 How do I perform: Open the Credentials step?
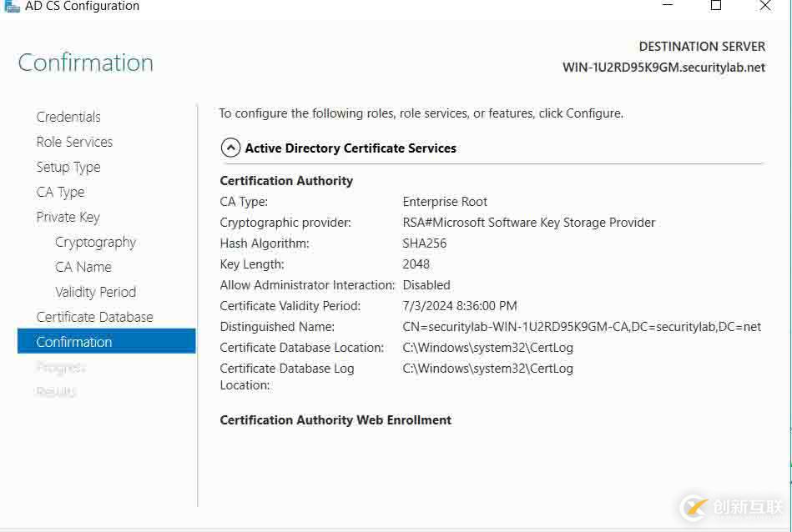coord(68,117)
